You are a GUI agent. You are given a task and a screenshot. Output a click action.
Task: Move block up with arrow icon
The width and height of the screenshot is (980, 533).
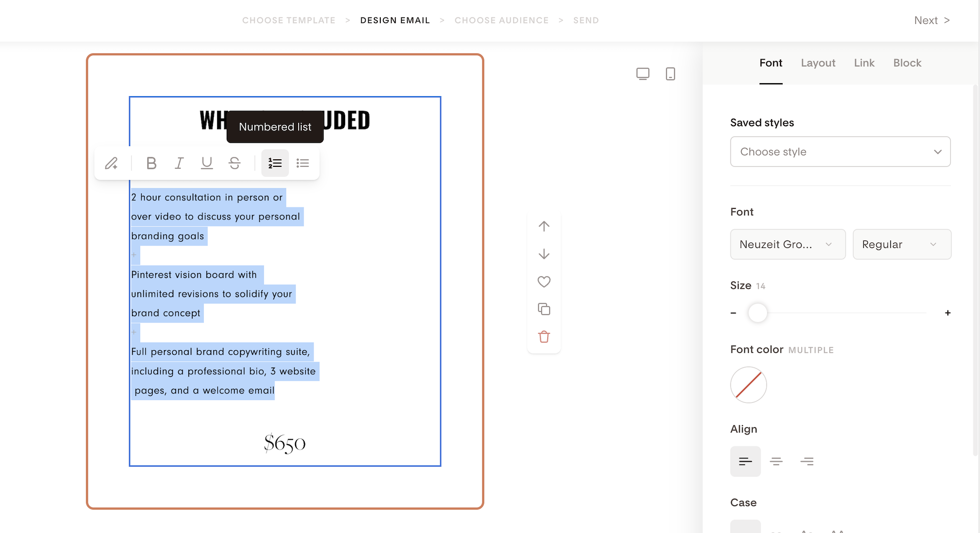(544, 226)
